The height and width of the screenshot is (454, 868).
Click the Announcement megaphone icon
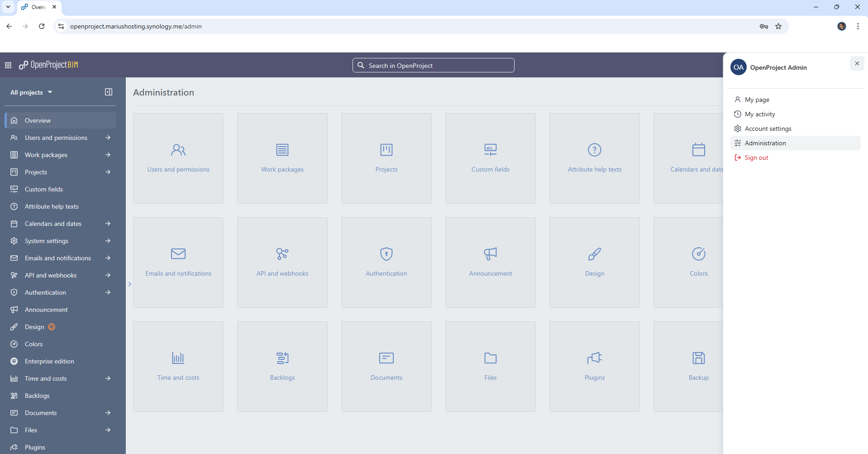(x=490, y=254)
